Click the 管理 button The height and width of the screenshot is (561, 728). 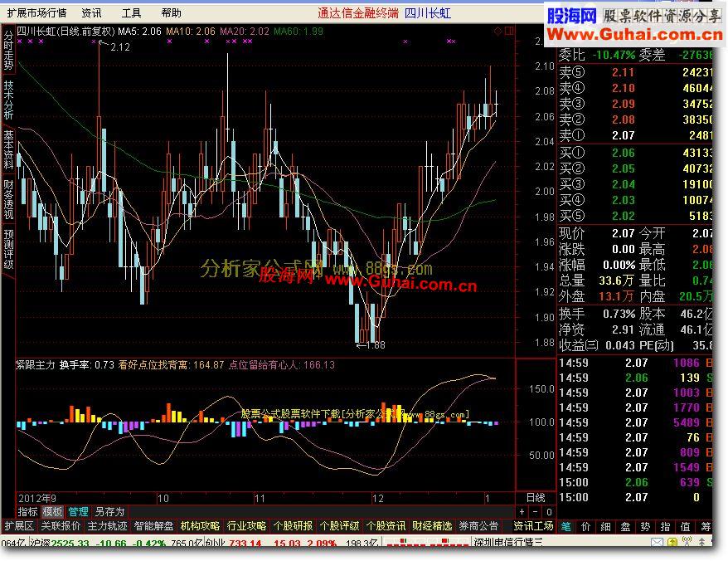[x=78, y=512]
